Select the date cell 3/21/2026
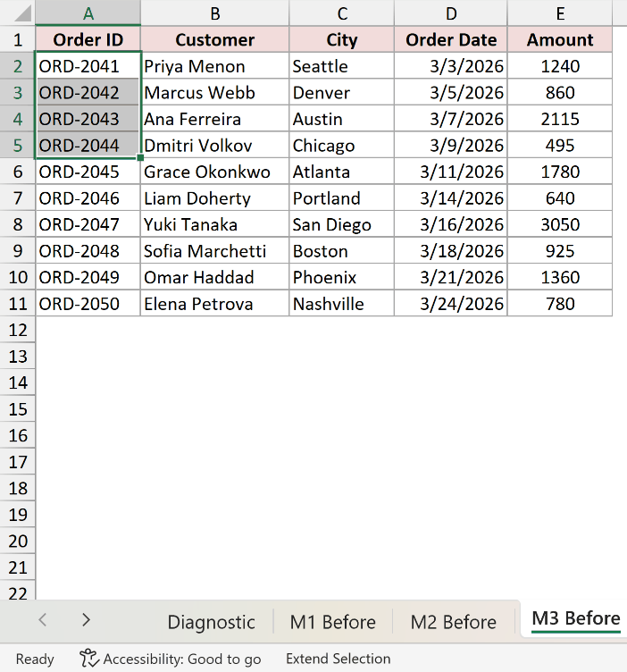 click(x=451, y=277)
